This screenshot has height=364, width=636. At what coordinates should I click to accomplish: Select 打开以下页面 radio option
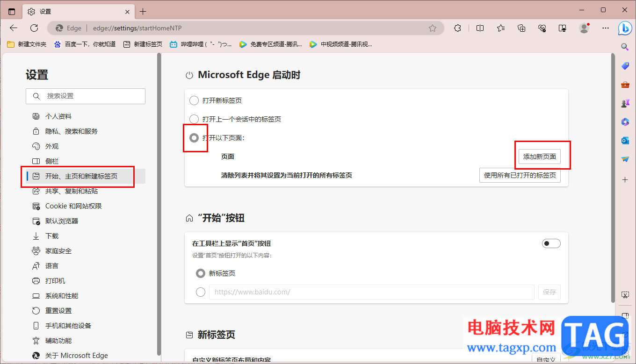tap(194, 138)
